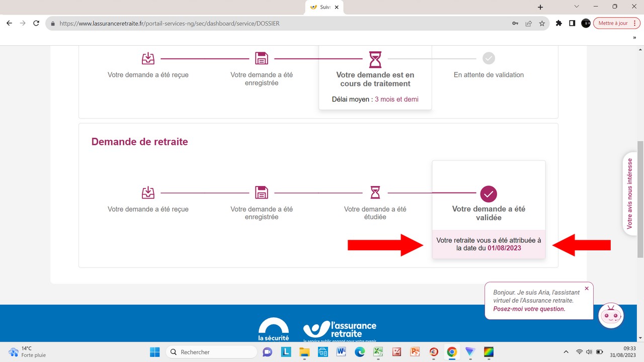Click the hourglass icon for request in progress
This screenshot has height=362, width=644.
coord(375,59)
